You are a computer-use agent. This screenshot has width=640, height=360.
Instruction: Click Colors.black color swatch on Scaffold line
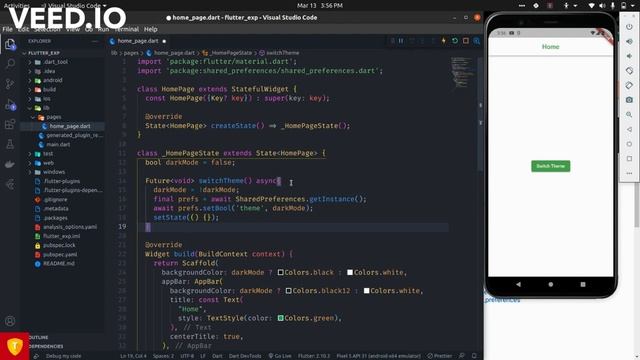[280, 272]
